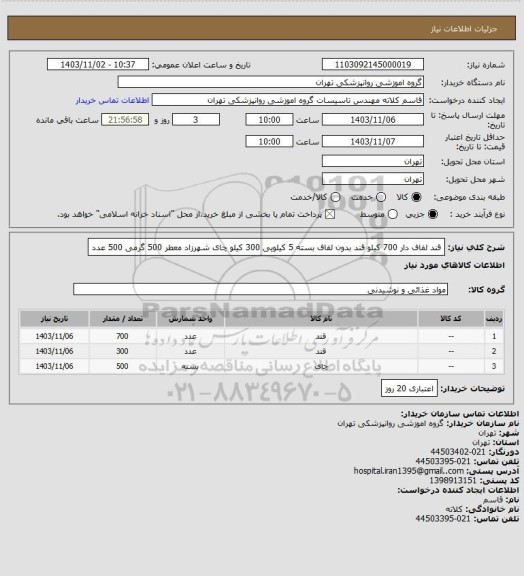Click the تاریخ نیاز column header
524x576 pixels.
(54, 319)
